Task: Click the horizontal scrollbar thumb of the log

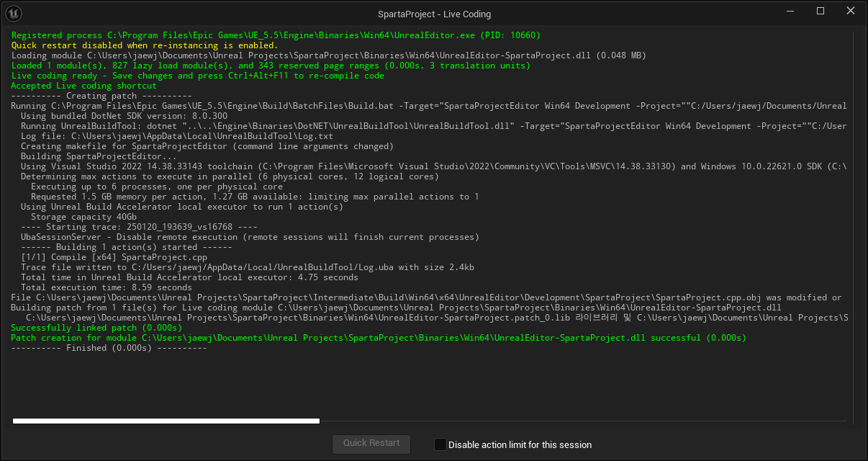Action: 166,421
